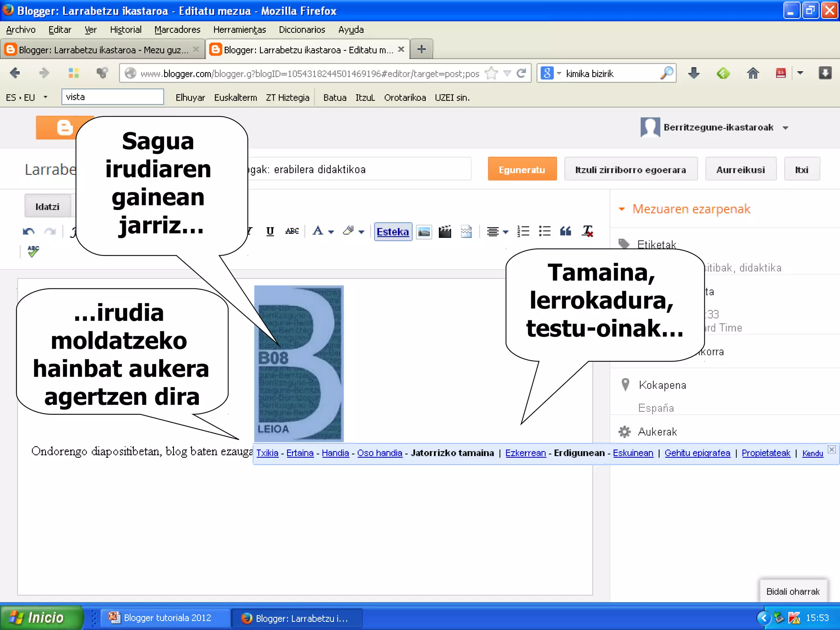Close the image options popup bar

tap(831, 449)
